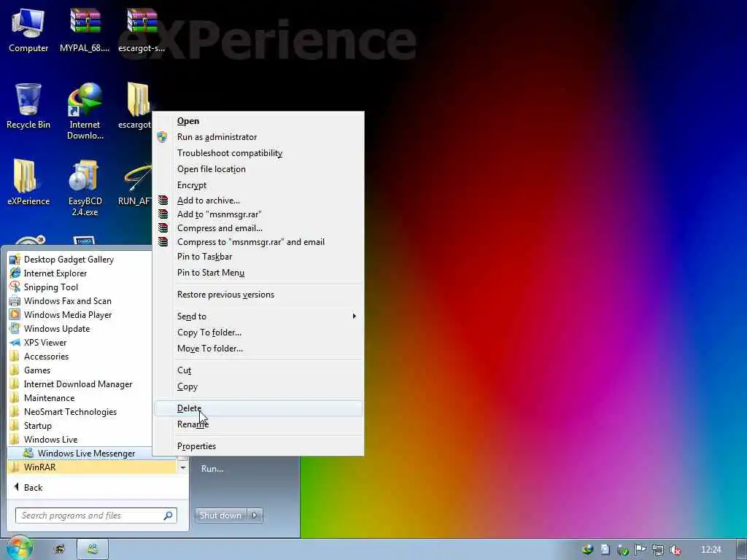Click the taskbar clock showing 12:24
Image resolution: width=747 pixels, height=560 pixels.
pos(711,550)
